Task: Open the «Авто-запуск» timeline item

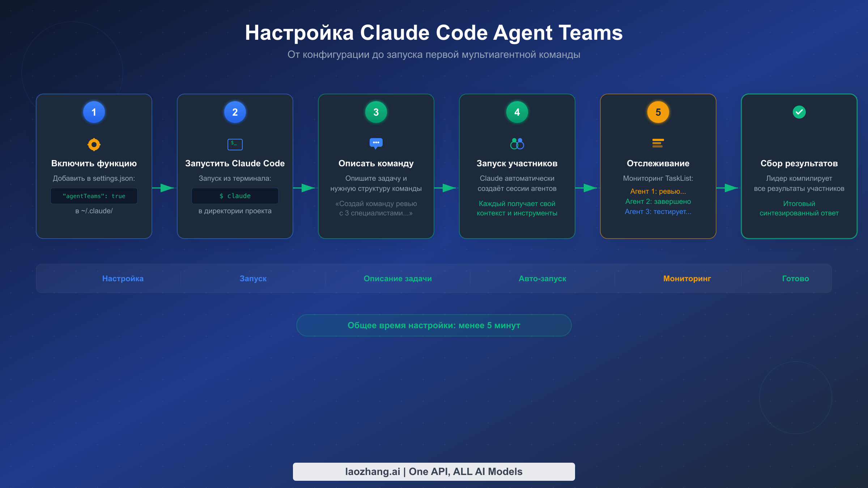Action: click(542, 278)
